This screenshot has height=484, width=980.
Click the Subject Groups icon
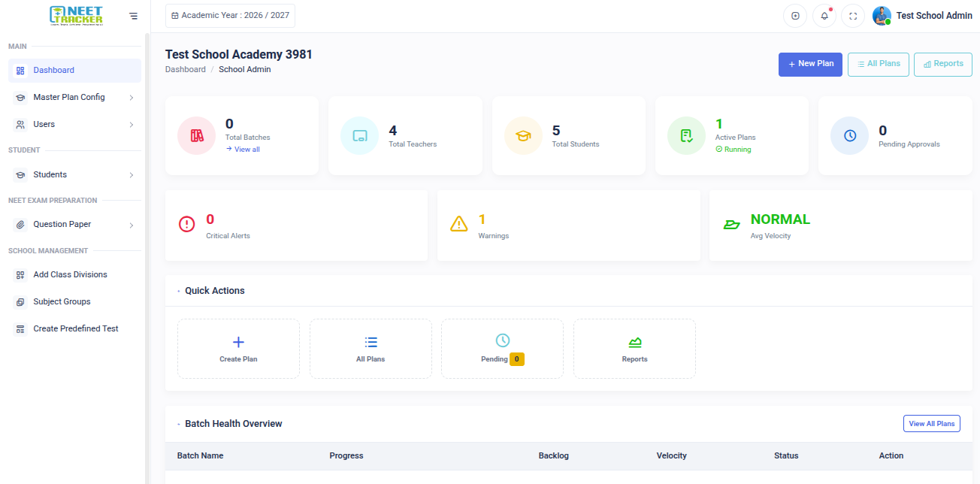pos(20,302)
